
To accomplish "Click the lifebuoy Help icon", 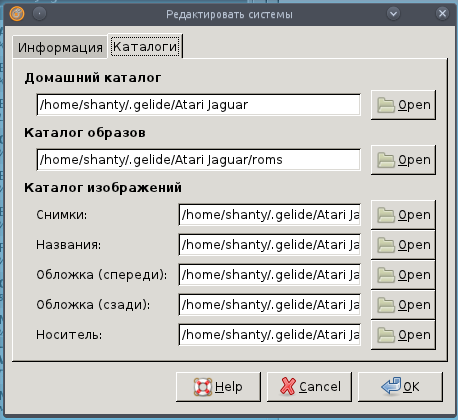I will point(203,387).
